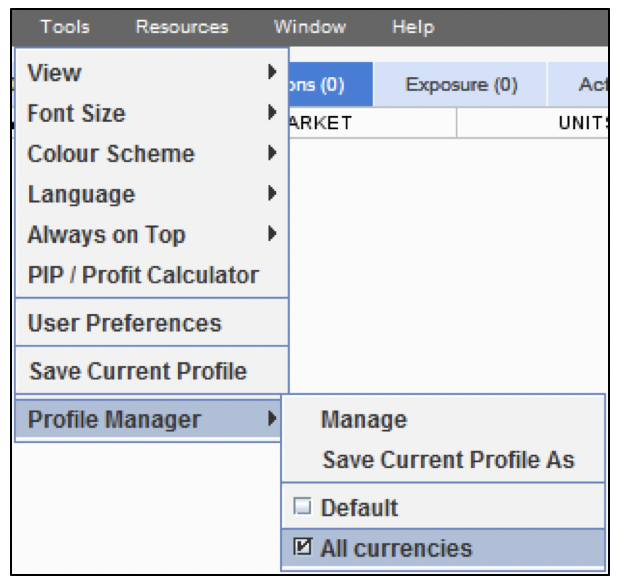Choose Save Current Profile As

[x=448, y=460]
